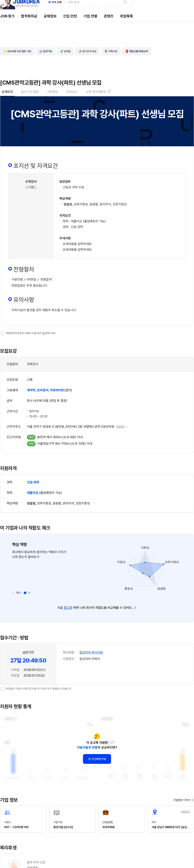This screenshot has width=194, height=868.
Task: Click the 지도보기 link beside 근무지주소
Action: [120, 427]
